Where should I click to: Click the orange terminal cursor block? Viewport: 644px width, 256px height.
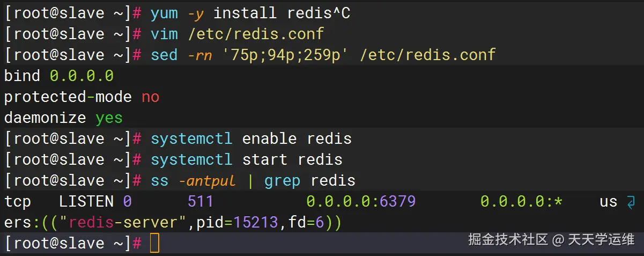pyautogui.click(x=154, y=243)
